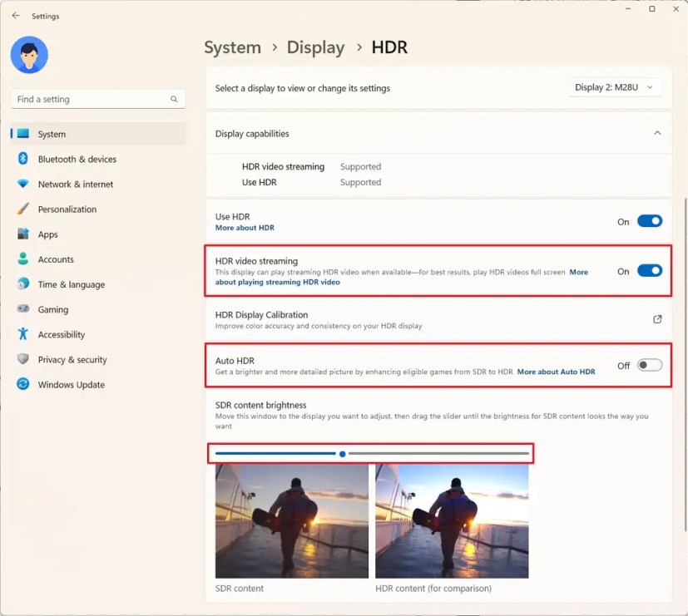Open Privacy & security settings icon
This screenshot has height=616, width=688.
click(22, 359)
